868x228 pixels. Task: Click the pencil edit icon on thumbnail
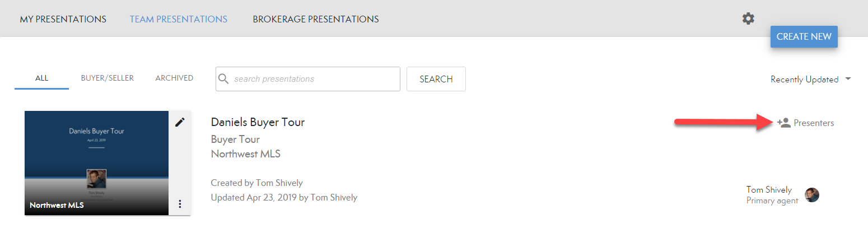point(180,122)
